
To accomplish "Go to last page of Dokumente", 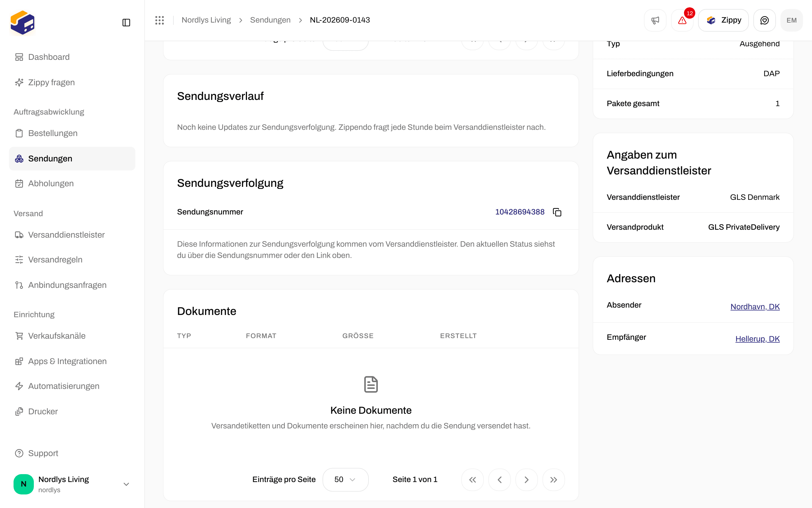I will point(554,479).
